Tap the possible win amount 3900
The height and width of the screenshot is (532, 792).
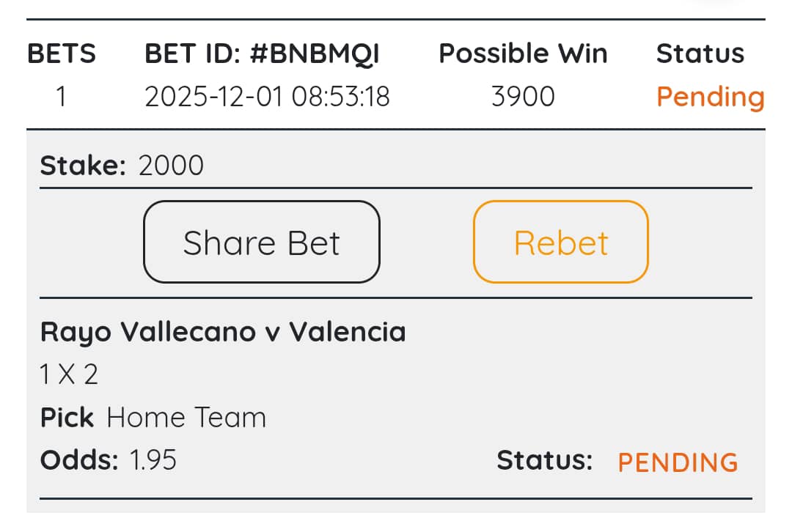(523, 97)
